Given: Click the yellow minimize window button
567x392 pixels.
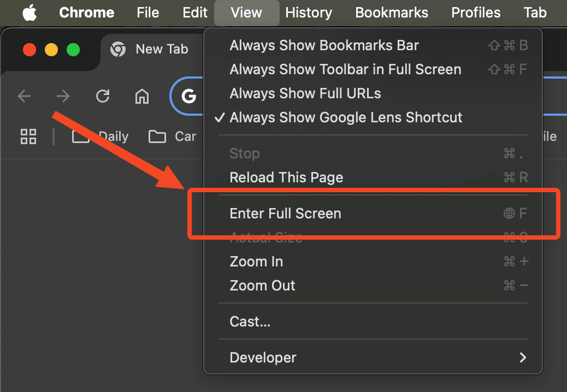Looking at the screenshot, I should (x=51, y=50).
